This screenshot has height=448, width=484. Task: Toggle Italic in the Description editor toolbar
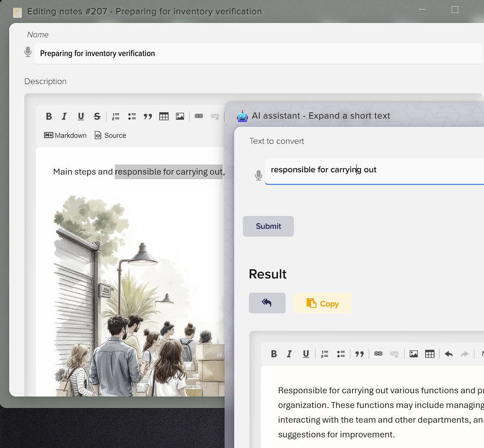pyautogui.click(x=64, y=117)
